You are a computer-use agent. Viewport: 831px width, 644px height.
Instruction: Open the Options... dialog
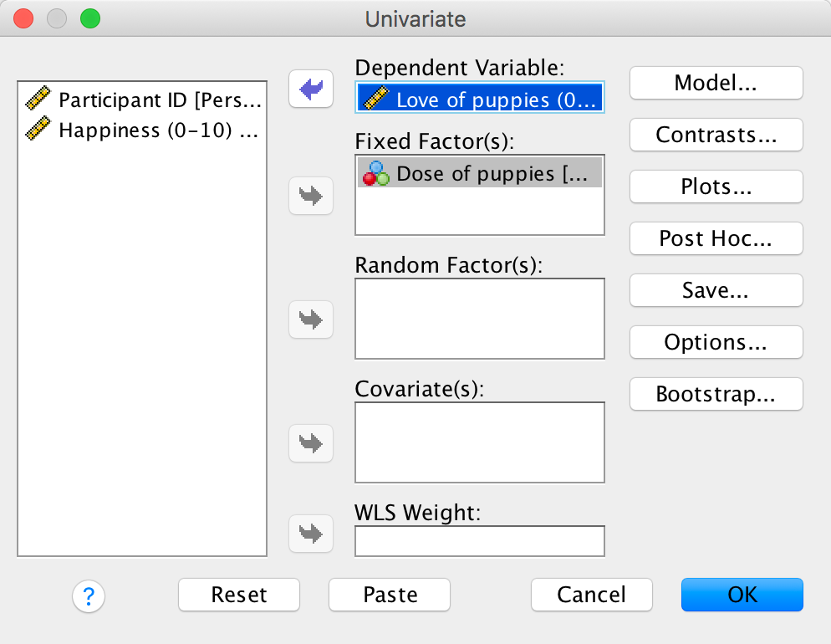tap(716, 342)
